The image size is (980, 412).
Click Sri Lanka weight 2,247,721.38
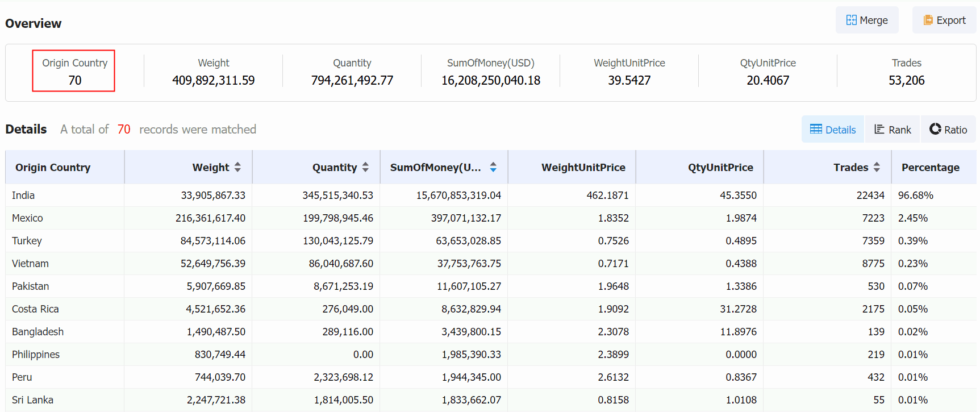216,400
